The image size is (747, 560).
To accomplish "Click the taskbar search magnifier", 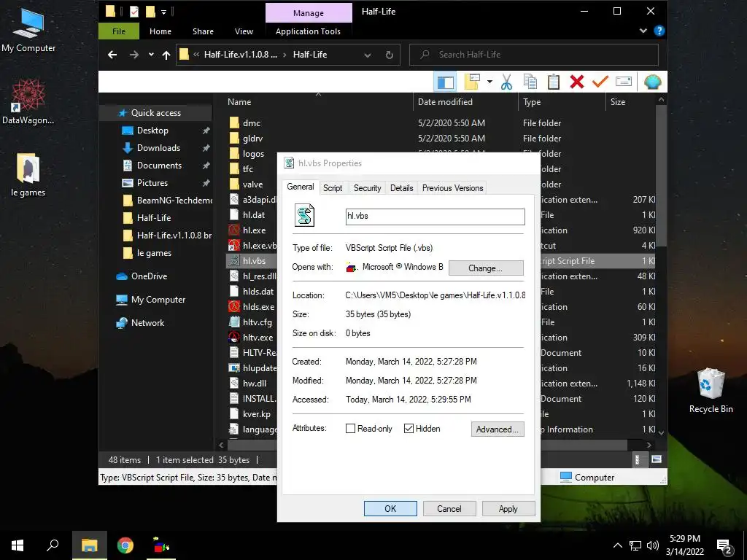I will 53,545.
